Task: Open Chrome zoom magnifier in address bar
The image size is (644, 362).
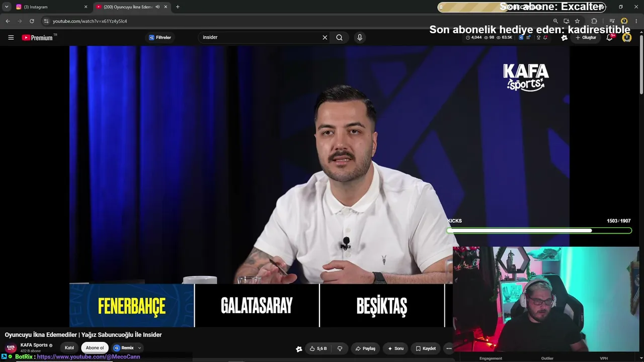Action: point(555,21)
